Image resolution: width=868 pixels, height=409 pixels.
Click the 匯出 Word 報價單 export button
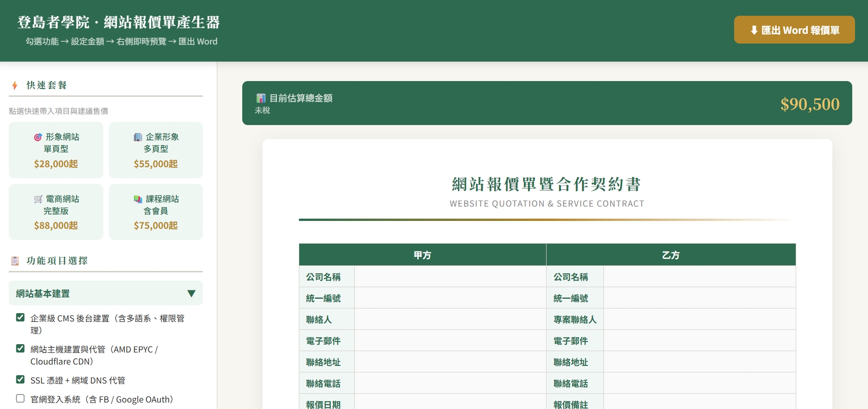[x=794, y=30]
